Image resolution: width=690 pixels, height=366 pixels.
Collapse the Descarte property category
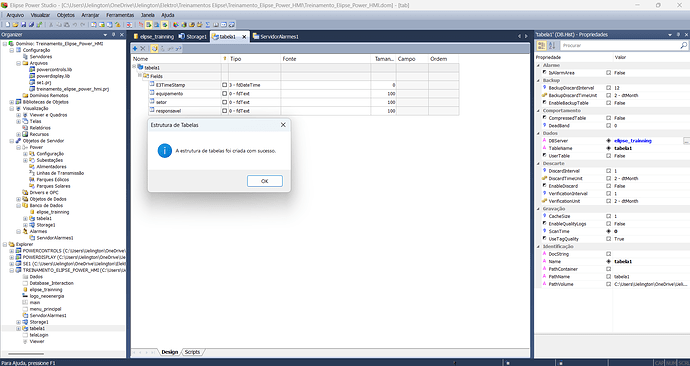pyautogui.click(x=539, y=163)
